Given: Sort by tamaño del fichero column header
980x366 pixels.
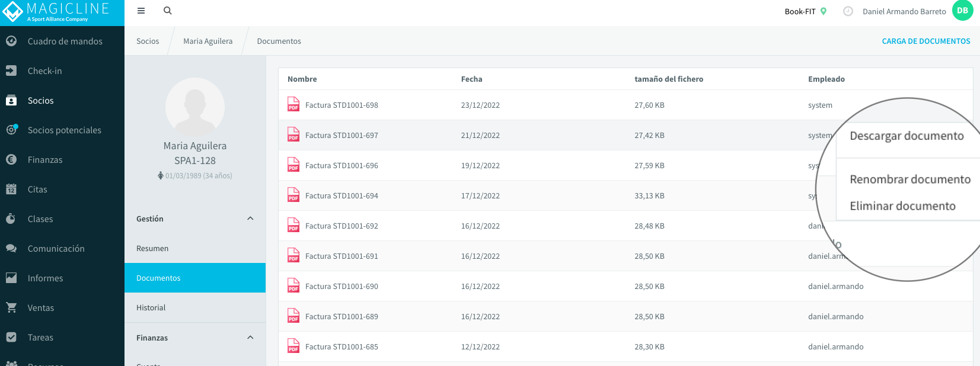Looking at the screenshot, I should coord(669,79).
